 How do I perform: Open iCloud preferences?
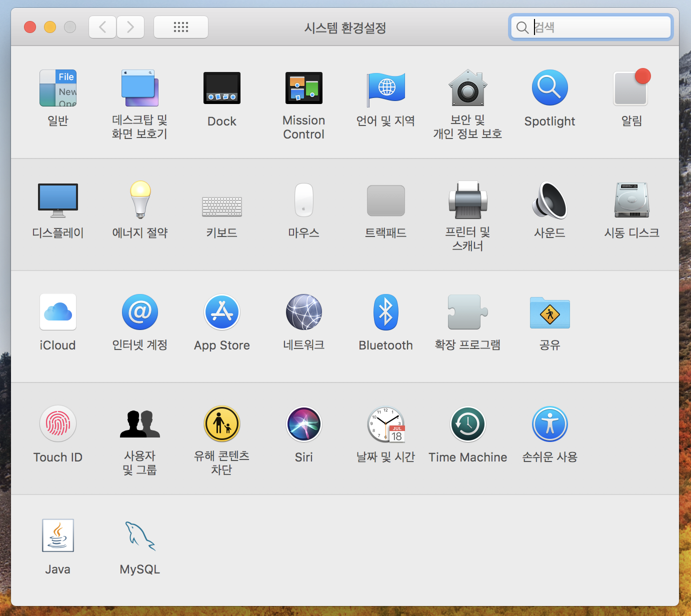(x=58, y=312)
